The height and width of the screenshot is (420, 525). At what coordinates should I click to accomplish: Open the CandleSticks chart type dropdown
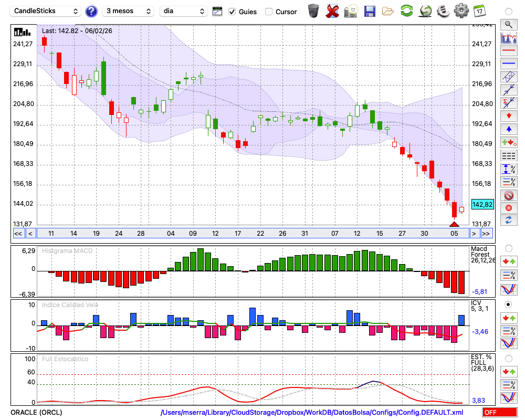coord(46,11)
